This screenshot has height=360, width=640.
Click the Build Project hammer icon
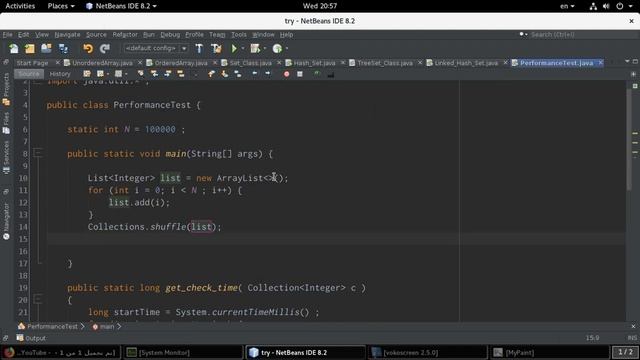pos(199,49)
